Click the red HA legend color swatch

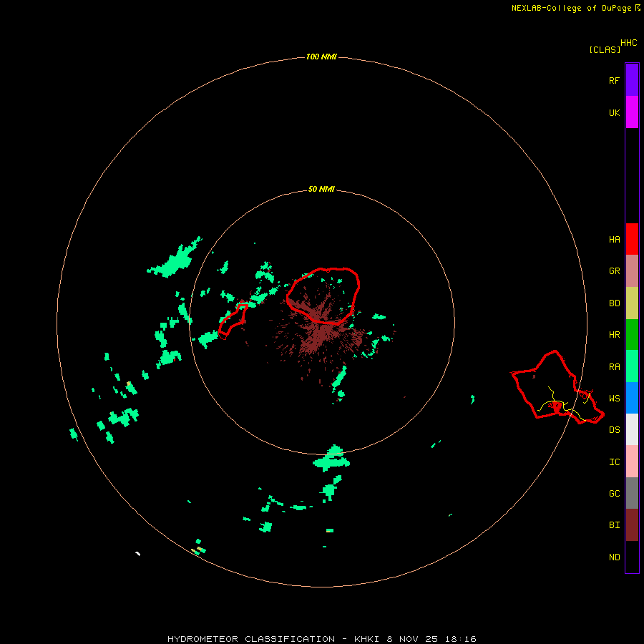[x=632, y=239]
